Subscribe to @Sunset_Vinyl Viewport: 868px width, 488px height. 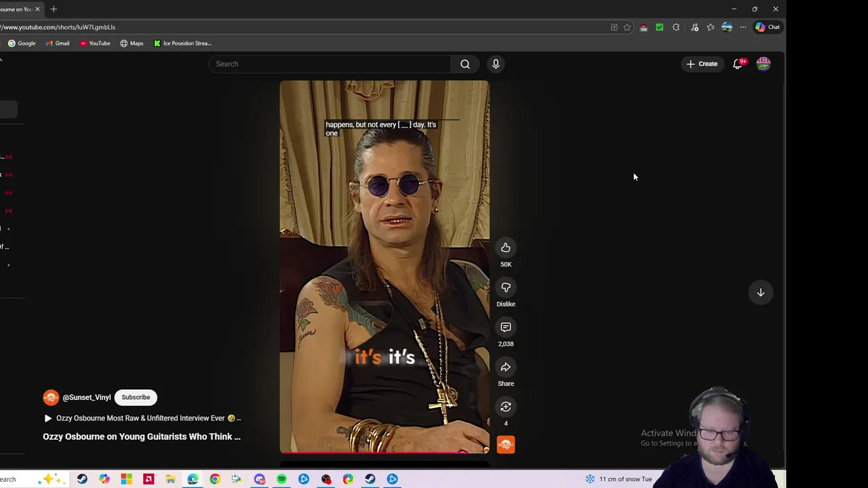136,397
